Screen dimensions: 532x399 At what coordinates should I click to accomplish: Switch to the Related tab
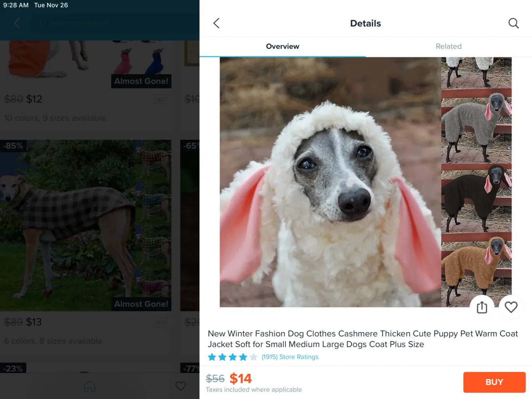point(449,46)
